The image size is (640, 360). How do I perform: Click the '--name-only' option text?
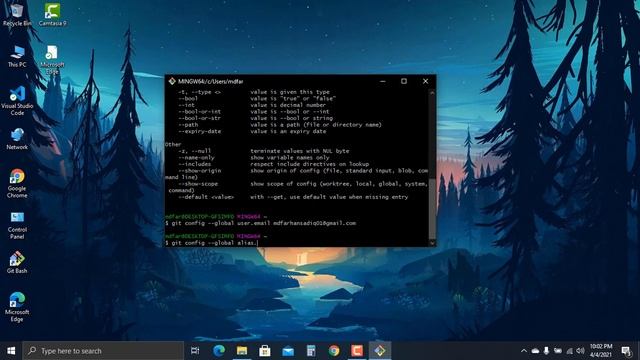tap(196, 158)
